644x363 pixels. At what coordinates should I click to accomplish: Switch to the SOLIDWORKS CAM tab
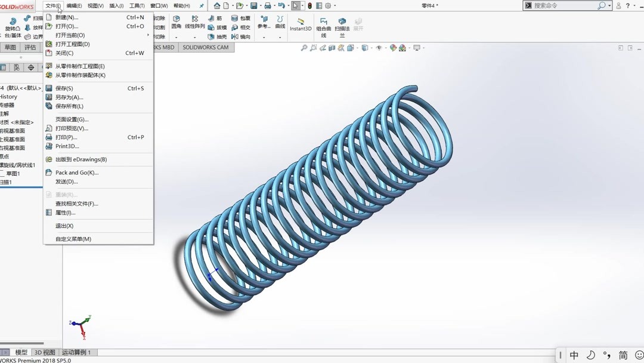(206, 47)
